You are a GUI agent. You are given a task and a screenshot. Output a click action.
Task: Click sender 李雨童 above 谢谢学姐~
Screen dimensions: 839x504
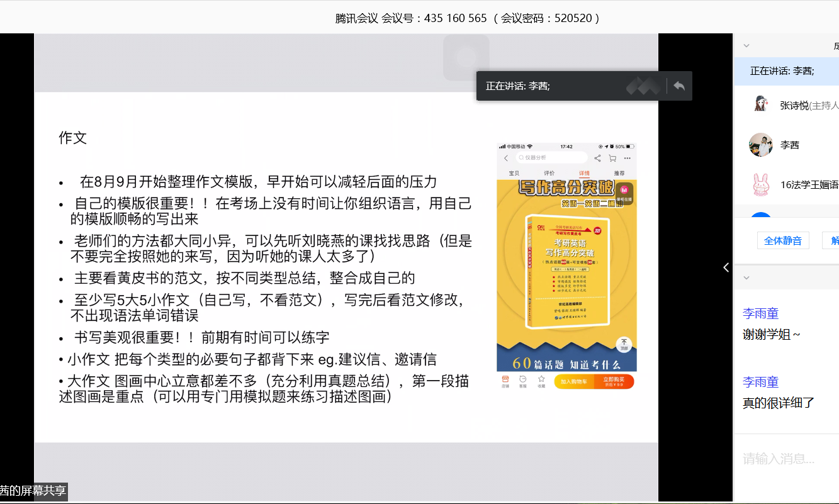[760, 313]
